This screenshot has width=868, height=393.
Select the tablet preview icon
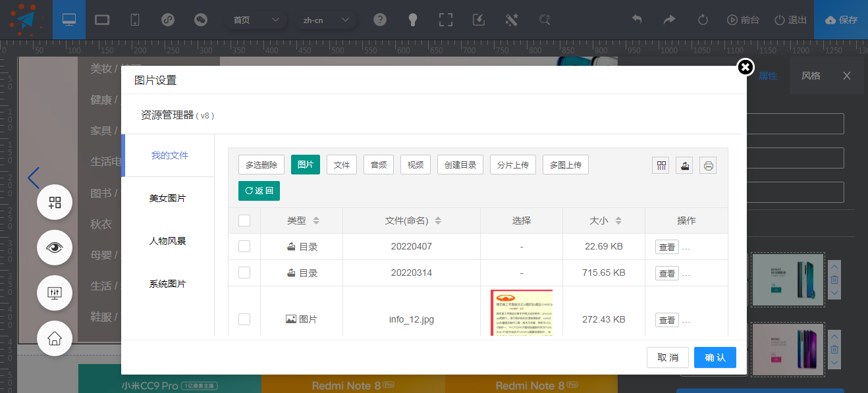tap(101, 19)
